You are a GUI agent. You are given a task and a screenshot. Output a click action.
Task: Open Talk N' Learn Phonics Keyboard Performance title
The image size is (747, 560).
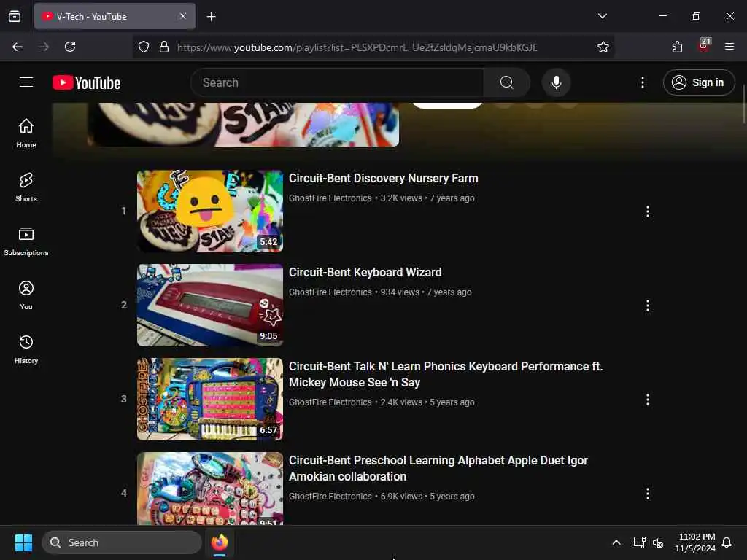(x=446, y=374)
